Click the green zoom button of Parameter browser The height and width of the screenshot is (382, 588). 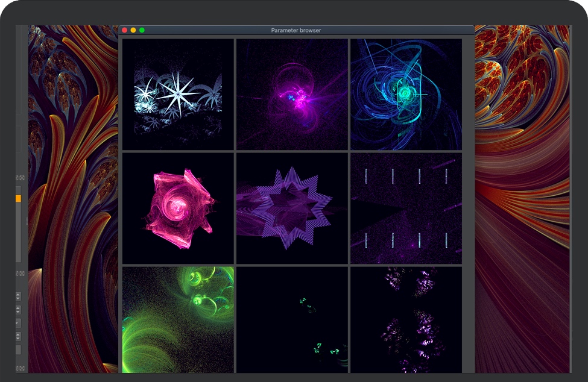click(x=142, y=30)
